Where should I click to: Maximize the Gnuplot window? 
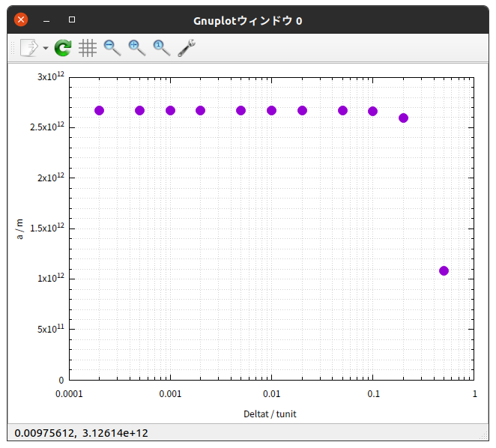click(72, 19)
